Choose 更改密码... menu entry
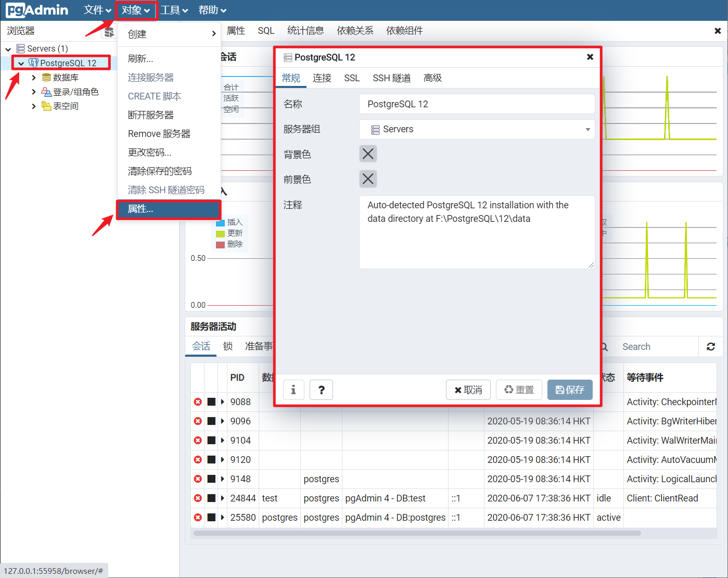 click(169, 152)
